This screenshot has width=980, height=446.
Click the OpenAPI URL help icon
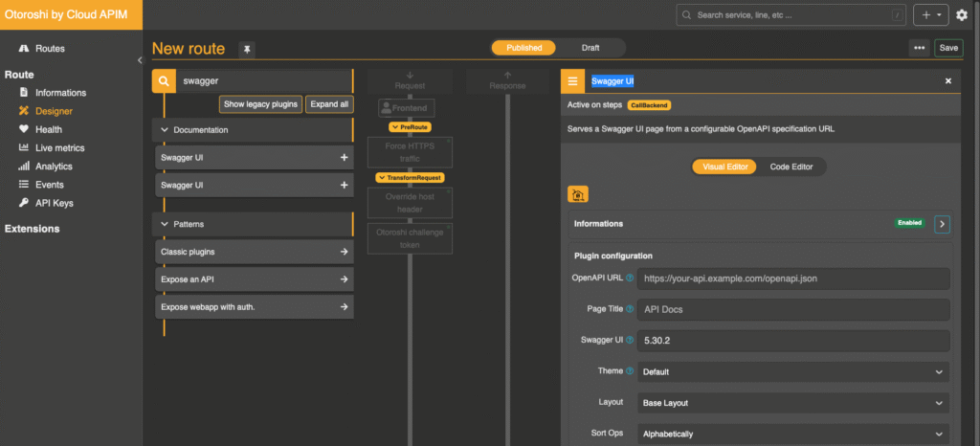pos(630,279)
